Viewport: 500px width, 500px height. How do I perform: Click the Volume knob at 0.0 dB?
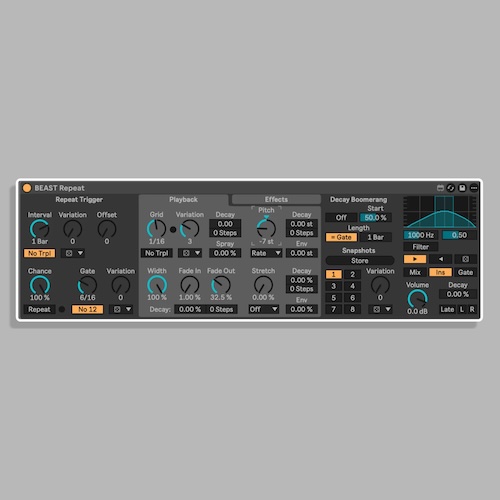[x=417, y=299]
